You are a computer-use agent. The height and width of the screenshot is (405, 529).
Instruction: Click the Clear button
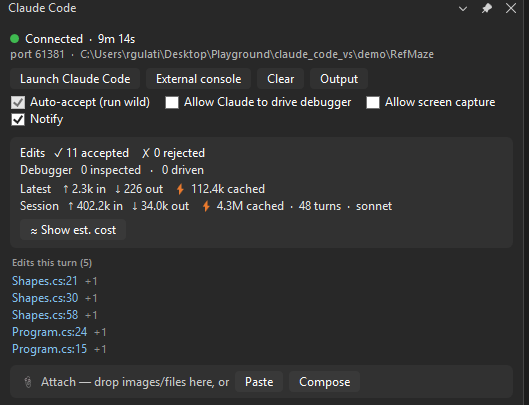tap(280, 79)
